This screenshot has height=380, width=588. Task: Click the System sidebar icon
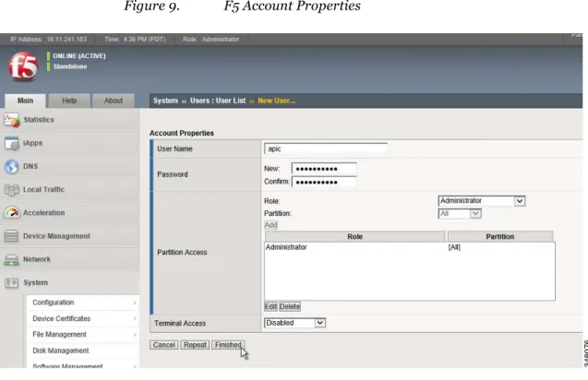tap(11, 282)
